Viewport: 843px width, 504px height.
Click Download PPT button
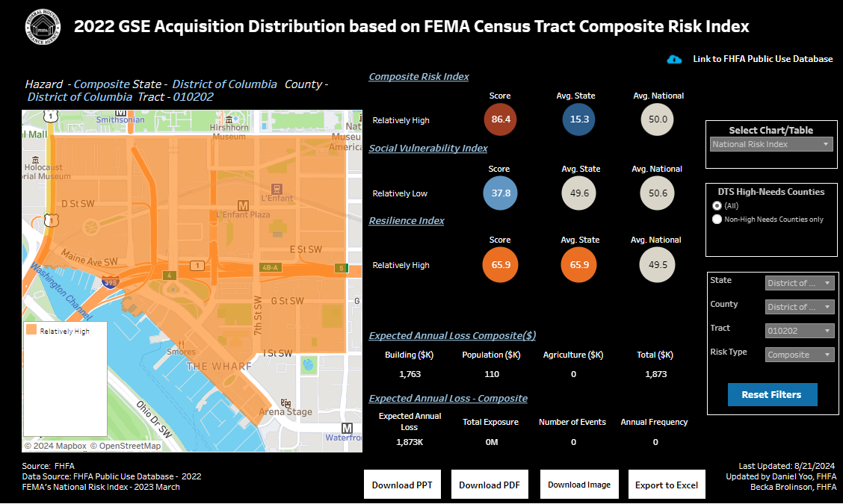[x=402, y=485]
